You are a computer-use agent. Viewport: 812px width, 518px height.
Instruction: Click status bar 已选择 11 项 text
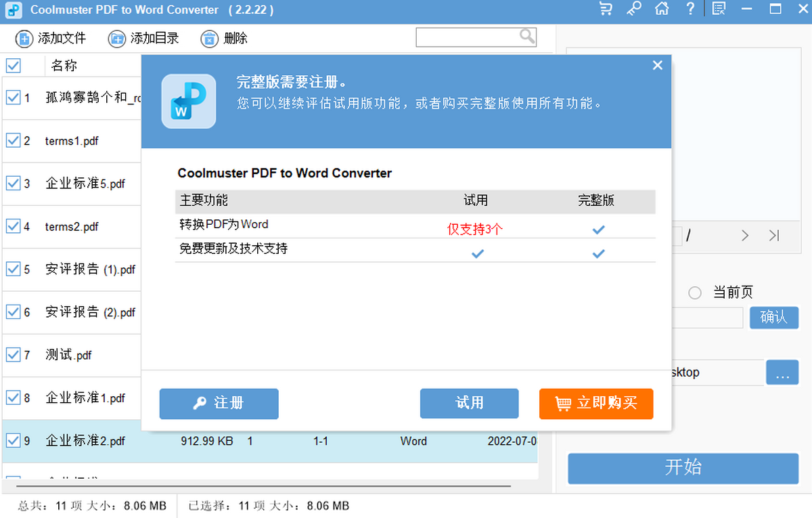coord(269,506)
